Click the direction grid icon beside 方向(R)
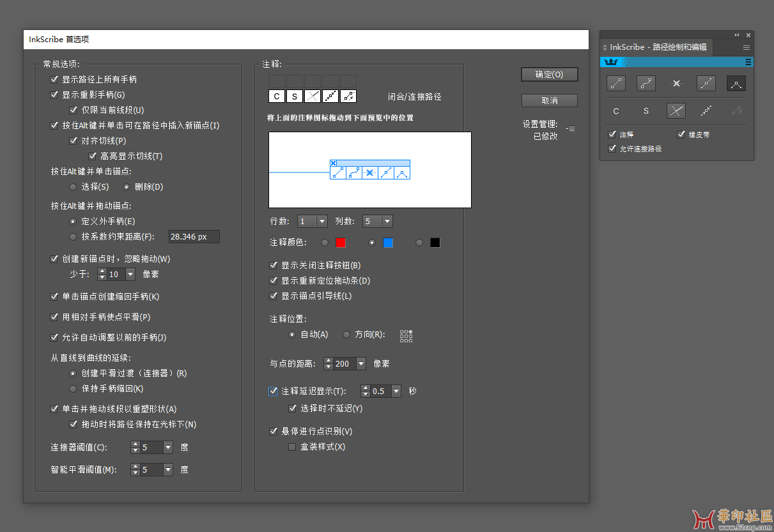Screen dimensions: 774x532 pos(406,335)
